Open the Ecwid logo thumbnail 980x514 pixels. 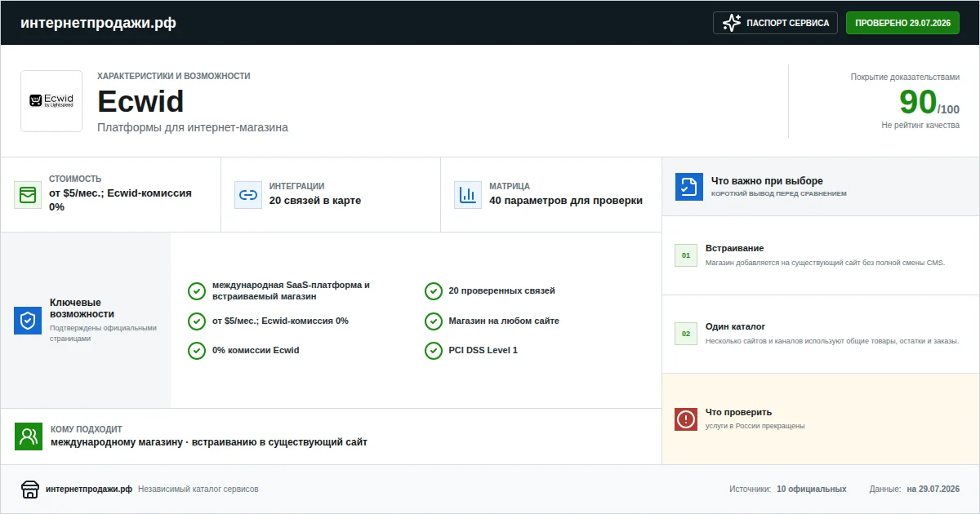click(x=51, y=101)
